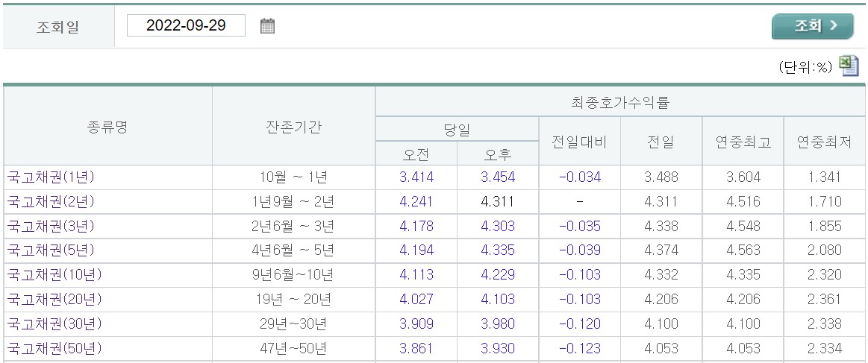
Task: Click previous day value 4.374
Action: [661, 250]
